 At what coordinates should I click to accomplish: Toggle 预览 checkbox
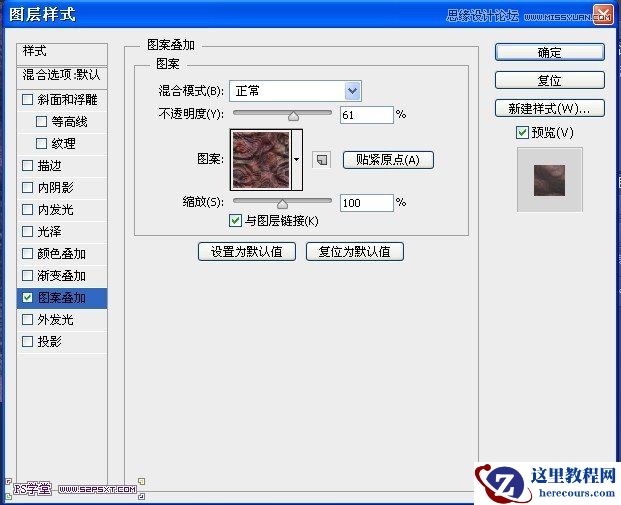pos(522,132)
